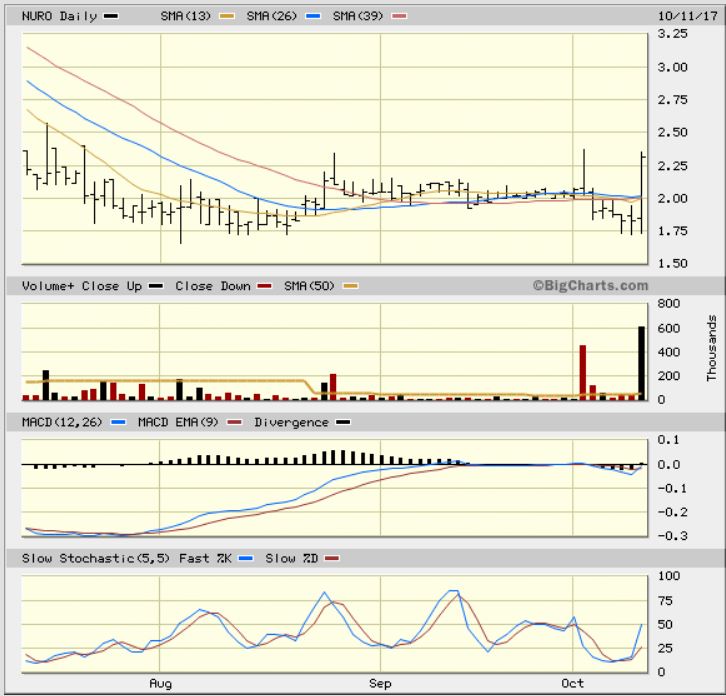Click the 1.50 price axis label
Image resolution: width=726 pixels, height=696 pixels.
[672, 263]
